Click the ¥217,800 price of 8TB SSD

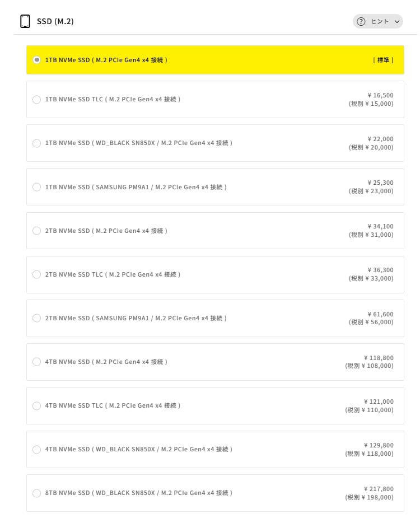[x=378, y=489]
